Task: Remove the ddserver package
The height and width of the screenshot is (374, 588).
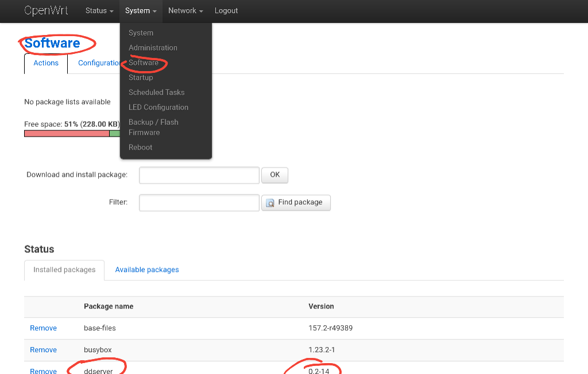Action: [43, 371]
